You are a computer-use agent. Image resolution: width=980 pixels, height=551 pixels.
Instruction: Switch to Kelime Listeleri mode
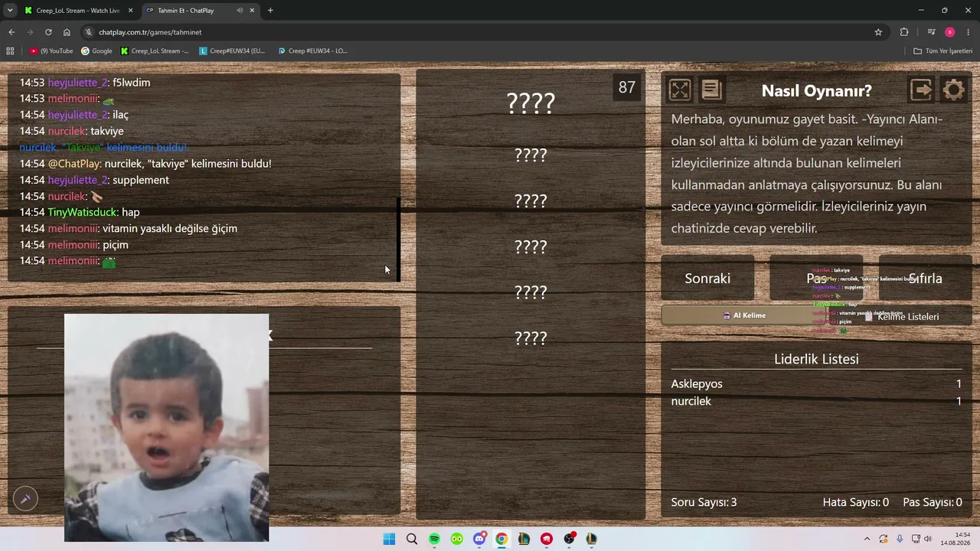point(901,316)
